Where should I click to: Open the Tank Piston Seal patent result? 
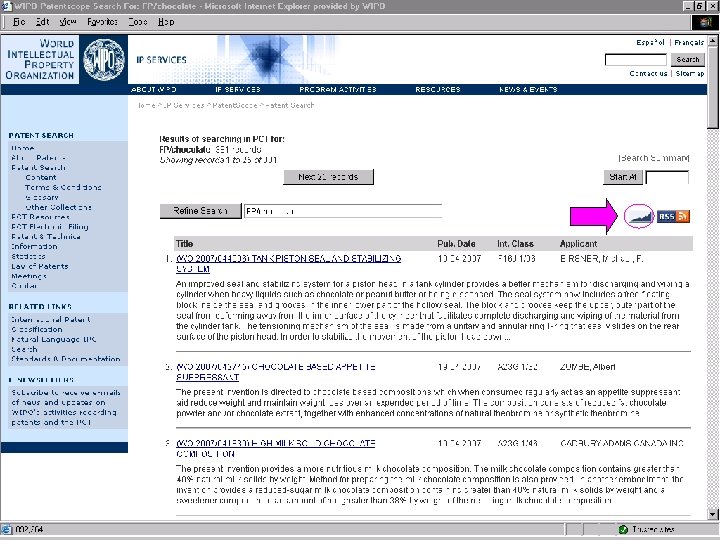[x=288, y=264]
